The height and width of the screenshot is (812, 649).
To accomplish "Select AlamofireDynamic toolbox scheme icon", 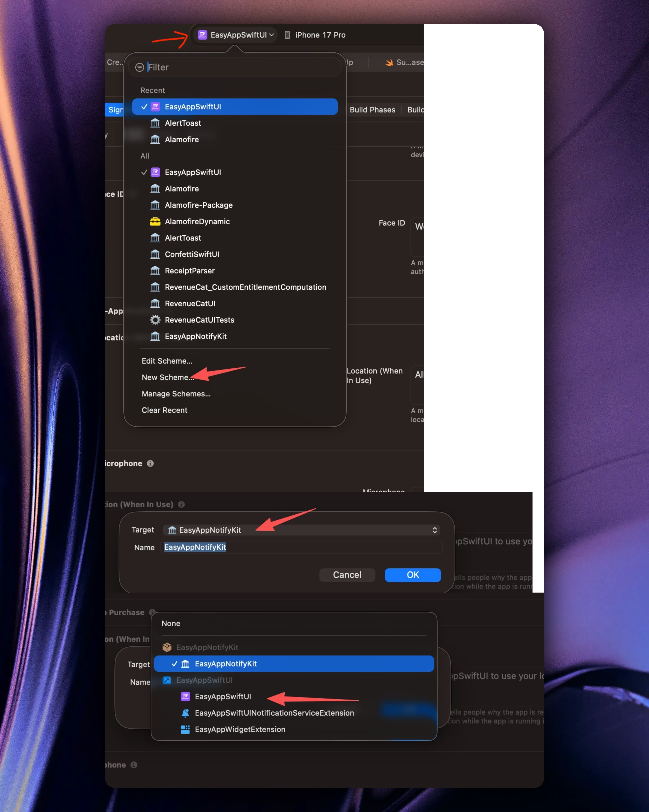I will point(155,221).
